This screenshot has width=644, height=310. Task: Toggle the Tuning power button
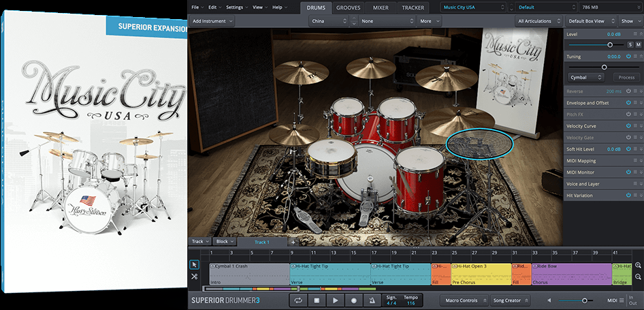(628, 57)
